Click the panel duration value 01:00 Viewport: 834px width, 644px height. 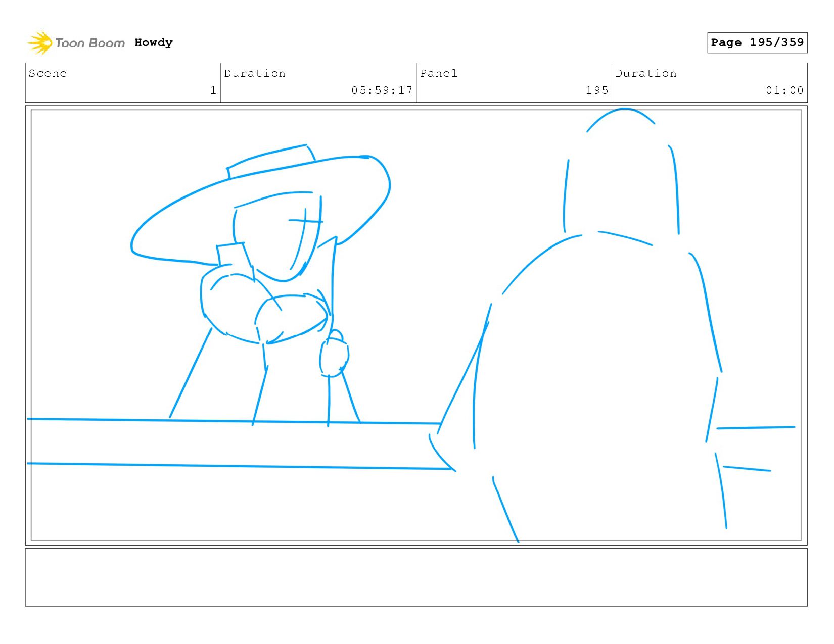click(x=784, y=90)
